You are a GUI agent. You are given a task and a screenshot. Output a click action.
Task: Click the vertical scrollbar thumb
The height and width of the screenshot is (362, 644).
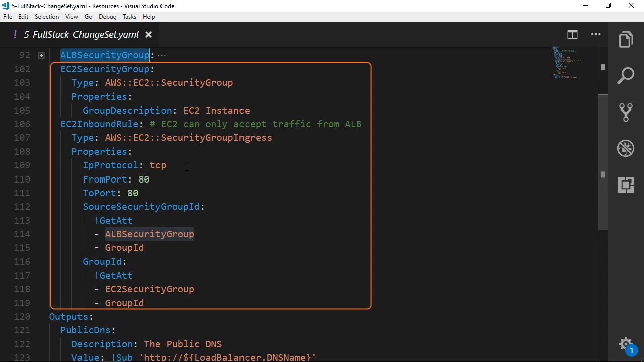click(603, 161)
